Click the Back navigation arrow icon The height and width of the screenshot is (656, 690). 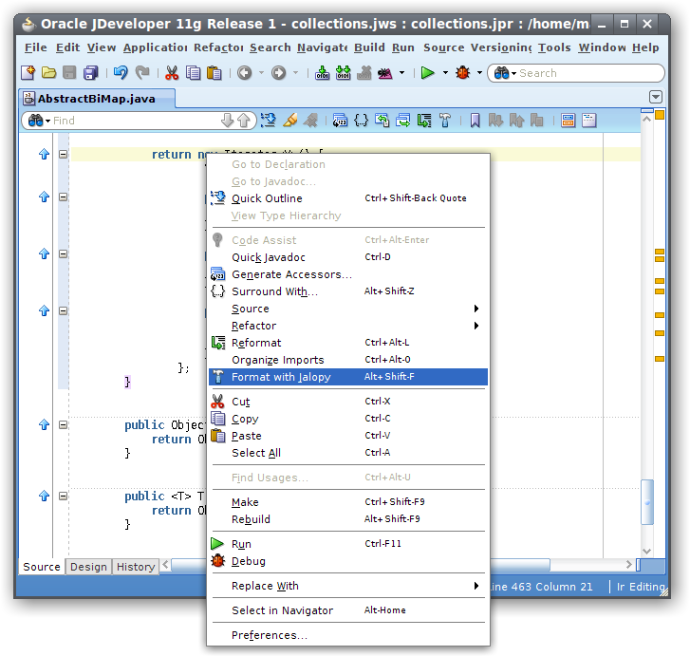pyautogui.click(x=245, y=73)
